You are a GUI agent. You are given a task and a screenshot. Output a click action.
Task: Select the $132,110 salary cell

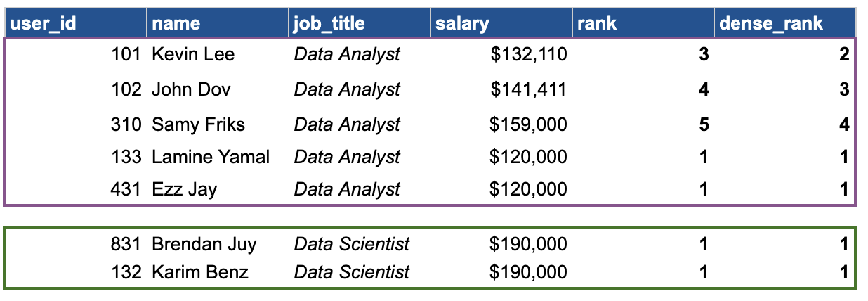point(501,54)
